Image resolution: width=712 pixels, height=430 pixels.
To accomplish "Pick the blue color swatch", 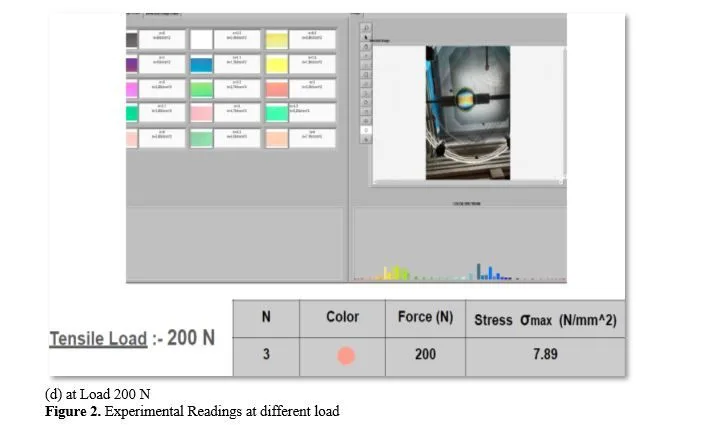I will tap(201, 64).
